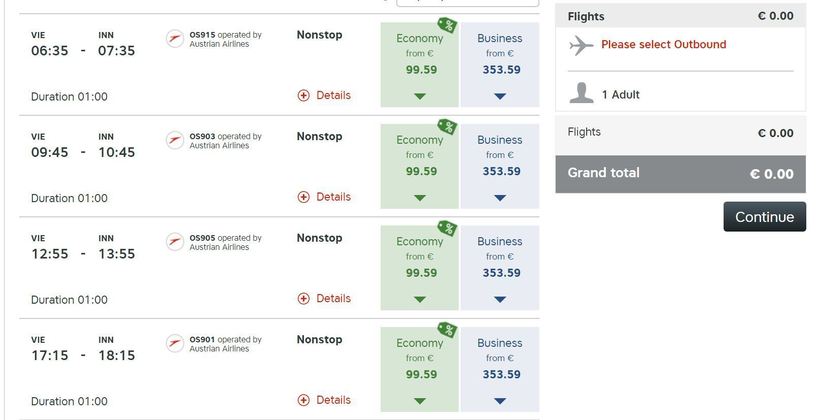Click the airplane icon in the Flights summary
The height and width of the screenshot is (420, 820).
click(x=581, y=46)
